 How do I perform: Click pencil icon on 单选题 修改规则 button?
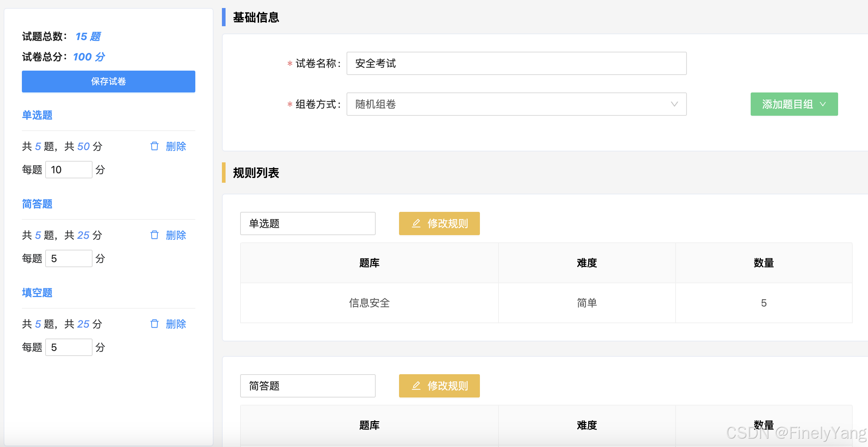tap(416, 223)
